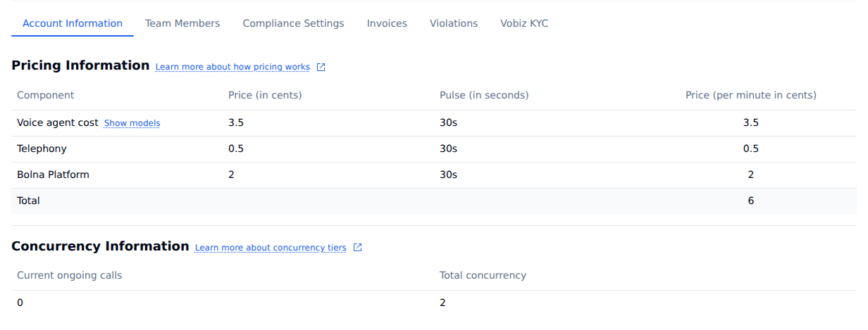868x330 pixels.
Task: Click Bolna Platform per-minute price '2'
Action: coord(751,174)
